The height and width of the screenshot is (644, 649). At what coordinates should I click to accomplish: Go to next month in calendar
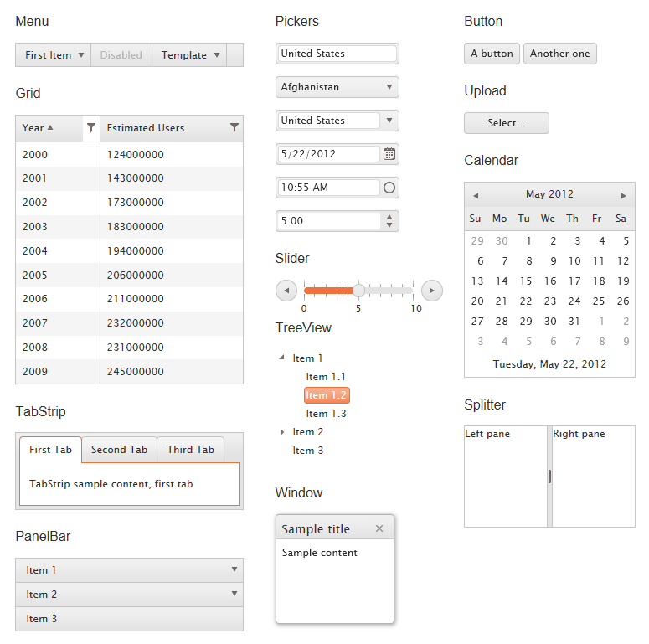[623, 195]
